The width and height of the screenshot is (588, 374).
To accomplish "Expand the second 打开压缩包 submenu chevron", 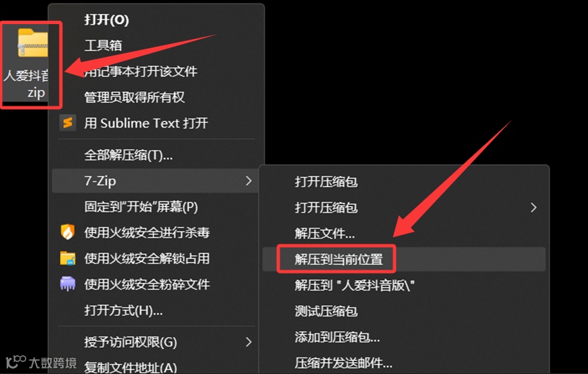I will pyautogui.click(x=534, y=207).
